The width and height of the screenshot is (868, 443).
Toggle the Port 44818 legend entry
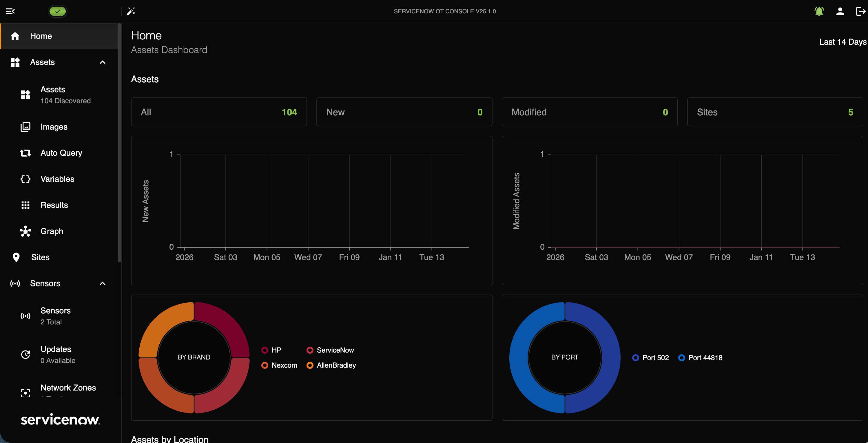pyautogui.click(x=701, y=358)
